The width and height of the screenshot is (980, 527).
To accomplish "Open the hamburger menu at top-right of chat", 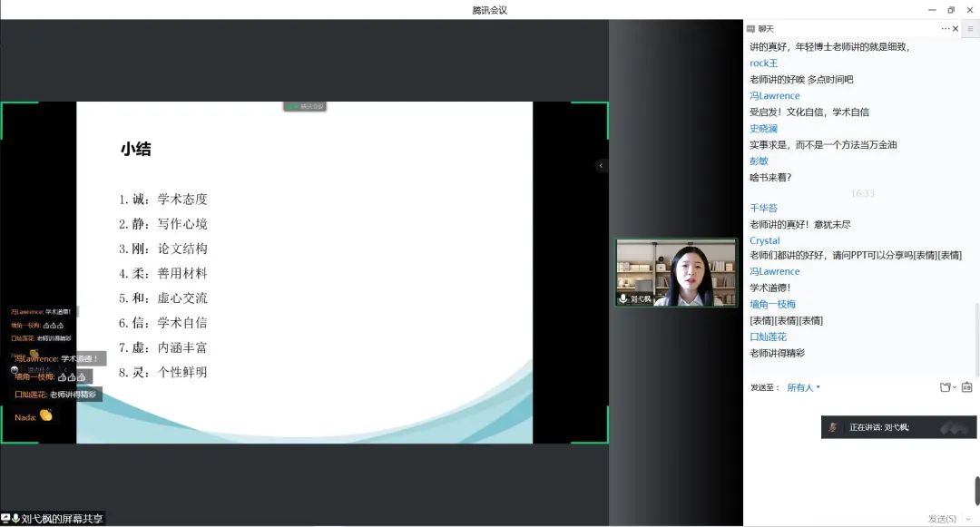I will click(970, 29).
